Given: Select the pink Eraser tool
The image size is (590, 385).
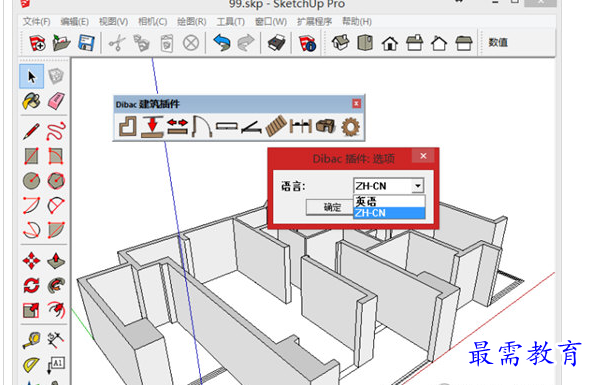Looking at the screenshot, I should (56, 101).
